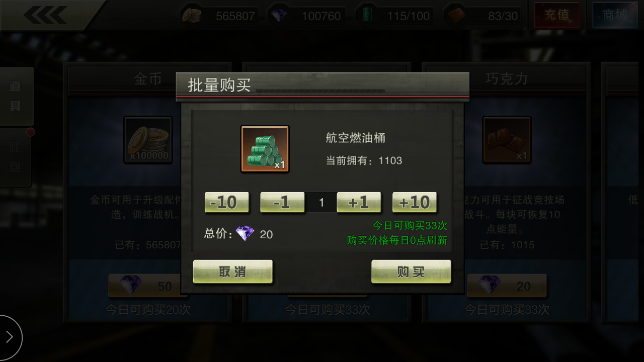This screenshot has width=644, height=362.
Task: Click the 50 diamond price button for gold
Action: [148, 286]
